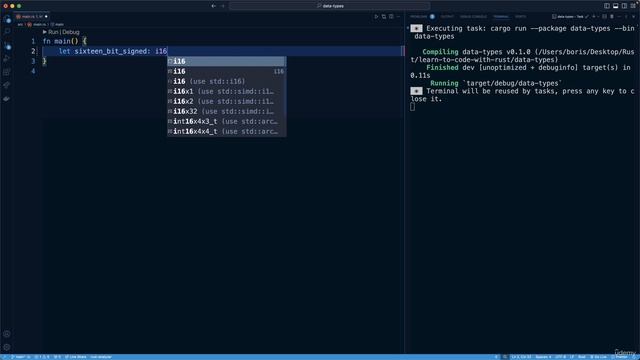
Task: Open the Manage gear icon
Action: click(x=7, y=347)
